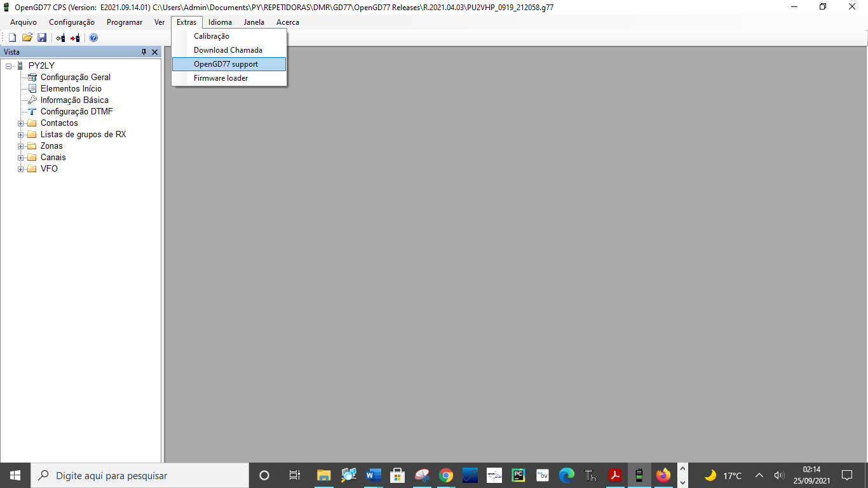Viewport: 868px width, 488px height.
Task: Open the Windows Start menu
Action: click(15, 475)
